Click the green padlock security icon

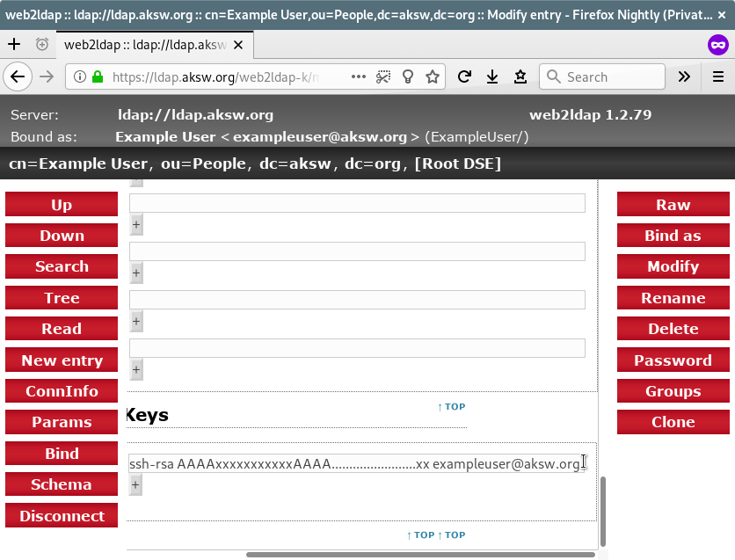98,76
